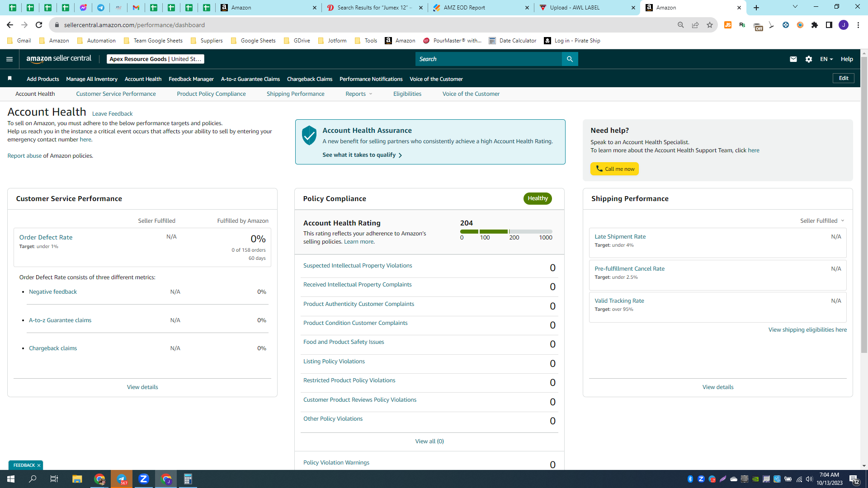Click the browser back arrow
Viewport: 868px width, 488px height.
(10, 25)
